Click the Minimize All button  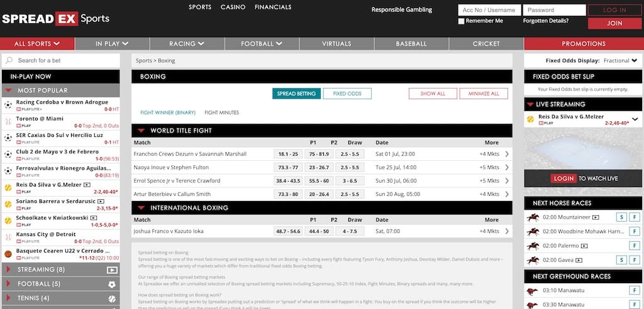coord(484,94)
